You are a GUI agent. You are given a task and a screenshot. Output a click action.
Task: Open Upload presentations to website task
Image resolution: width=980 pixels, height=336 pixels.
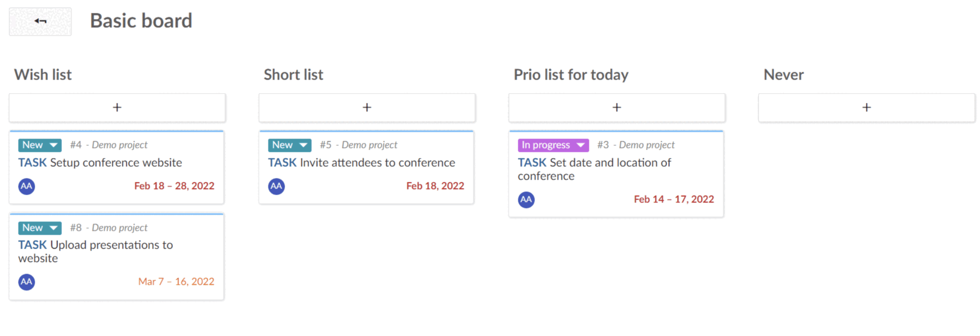[111, 245]
